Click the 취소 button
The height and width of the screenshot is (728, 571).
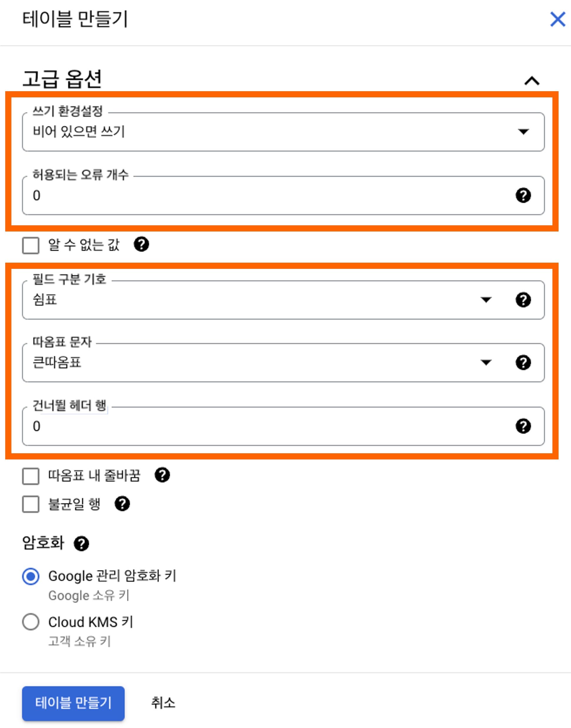(x=163, y=703)
